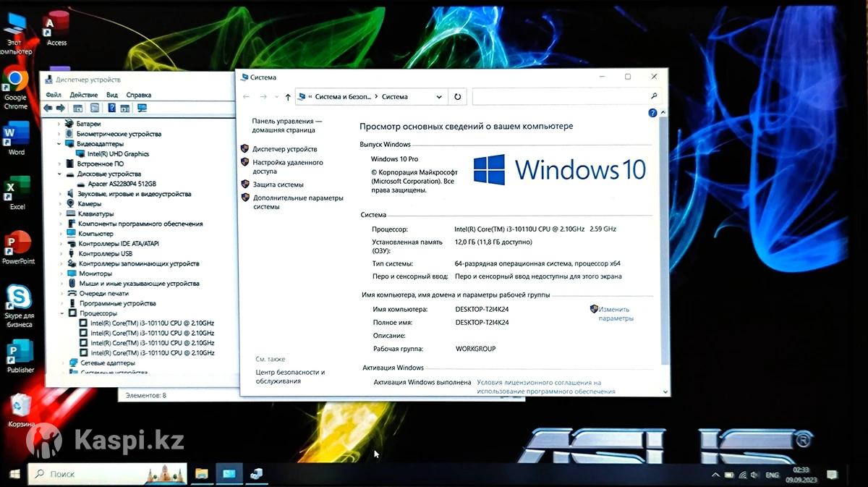Expand the 'Камеры' node

click(x=60, y=204)
